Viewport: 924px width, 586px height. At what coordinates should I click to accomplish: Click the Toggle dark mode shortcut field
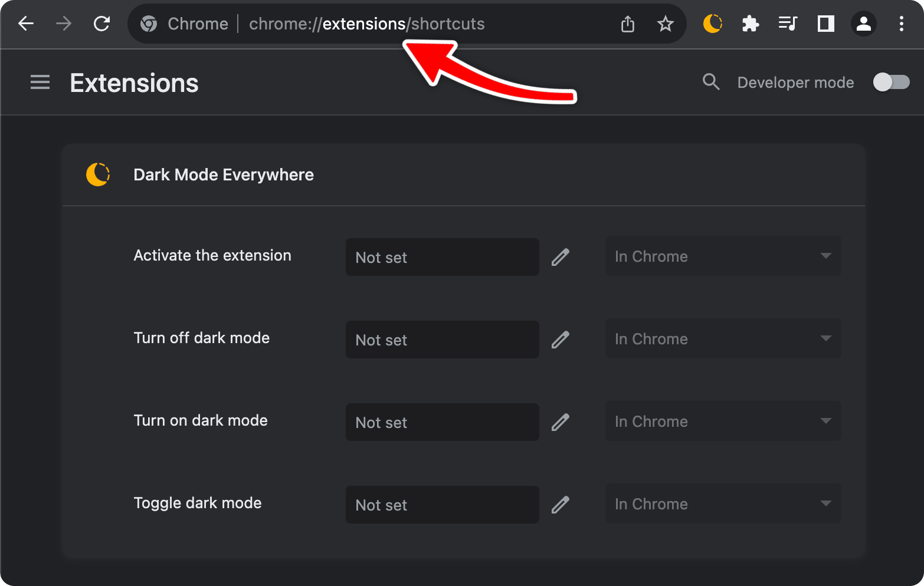click(x=443, y=505)
